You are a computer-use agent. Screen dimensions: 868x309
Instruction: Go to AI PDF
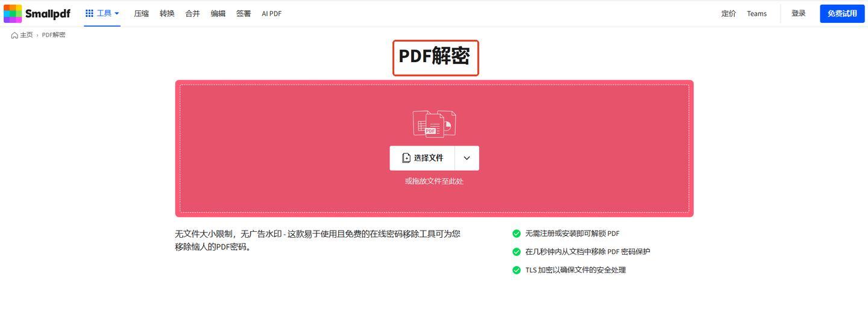click(271, 13)
